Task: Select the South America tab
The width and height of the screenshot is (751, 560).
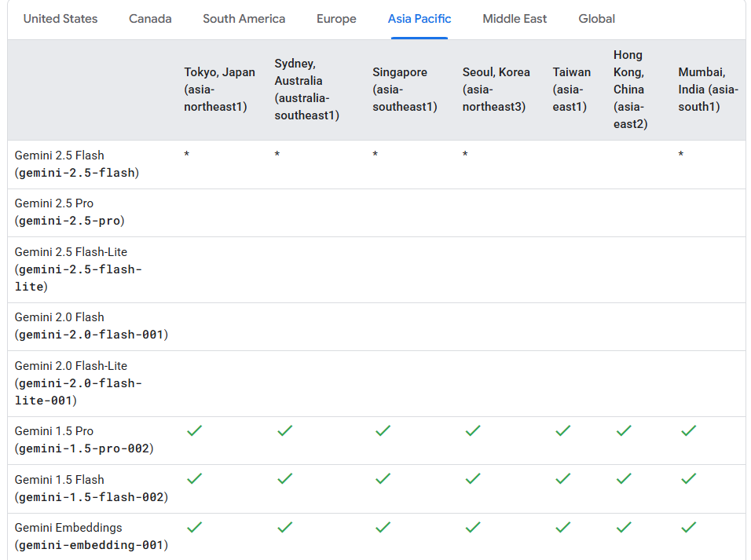Action: point(244,19)
